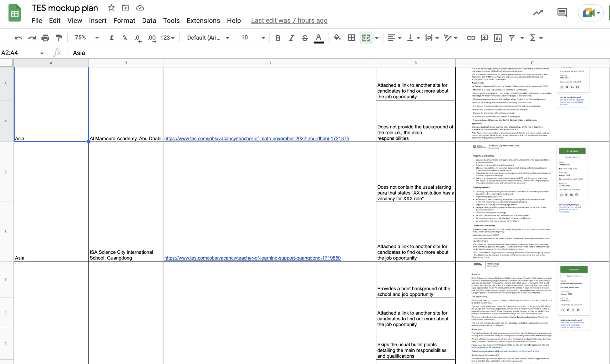
Task: Toggle italic formatting
Action: [x=291, y=38]
